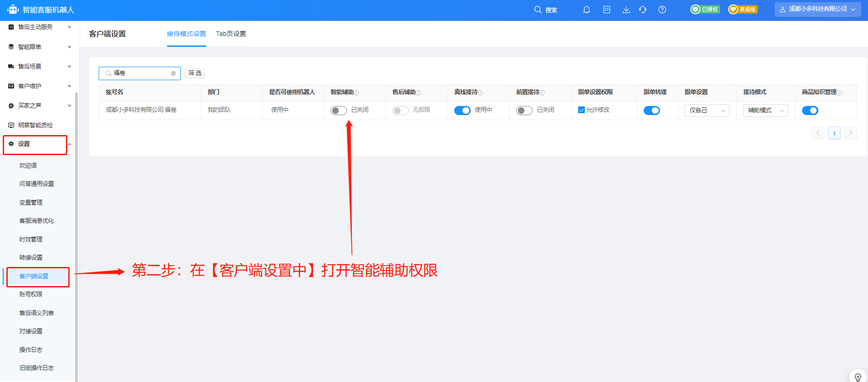Screen dimensions: 868x382
Task: Click the customer support headset icon
Action: 643,10
